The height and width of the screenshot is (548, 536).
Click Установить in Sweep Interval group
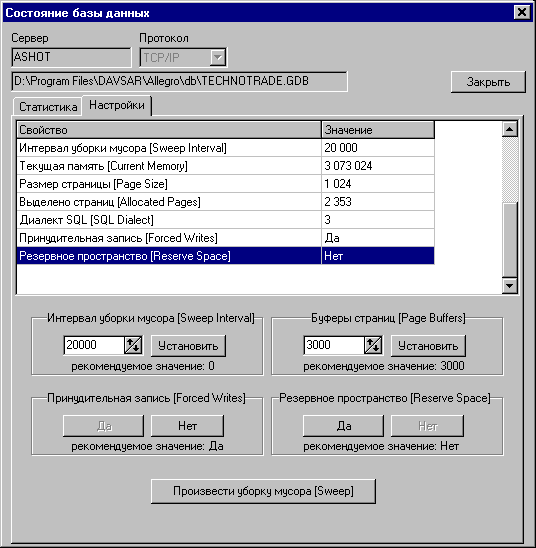188,346
